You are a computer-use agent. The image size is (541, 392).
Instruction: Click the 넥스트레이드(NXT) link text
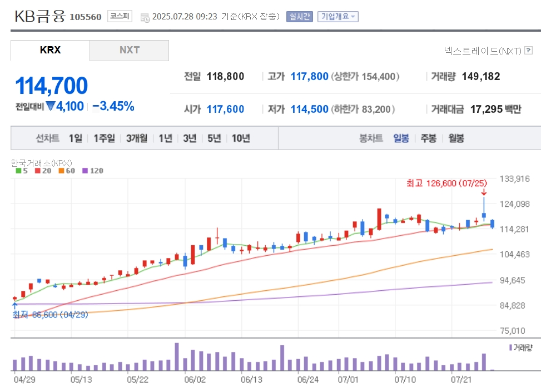click(x=483, y=51)
